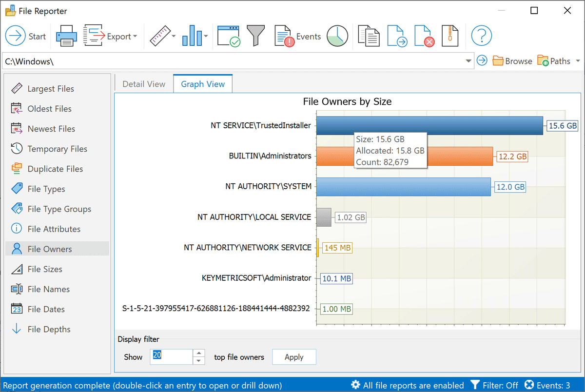Viewport: 585px width, 392px height.
Task: Click the Apply button
Action: point(294,357)
